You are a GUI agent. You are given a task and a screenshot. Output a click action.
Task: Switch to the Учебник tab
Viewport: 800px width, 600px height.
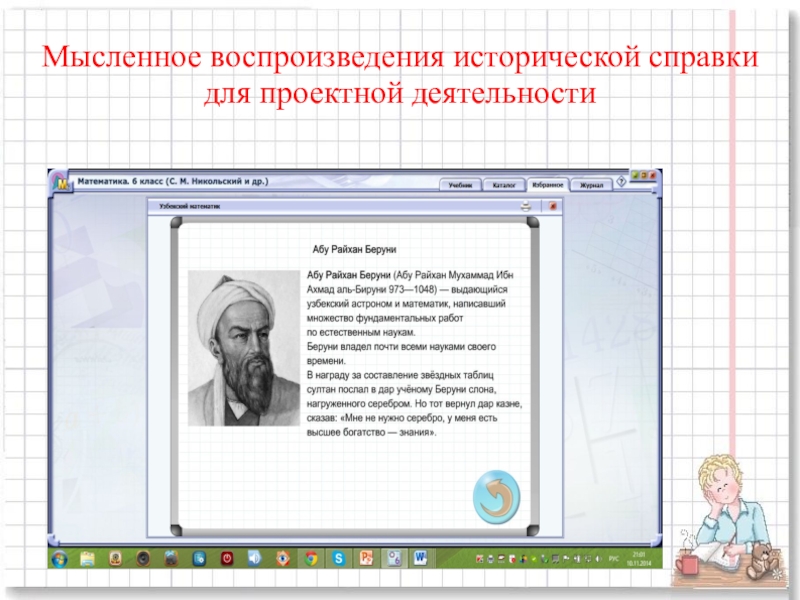460,185
